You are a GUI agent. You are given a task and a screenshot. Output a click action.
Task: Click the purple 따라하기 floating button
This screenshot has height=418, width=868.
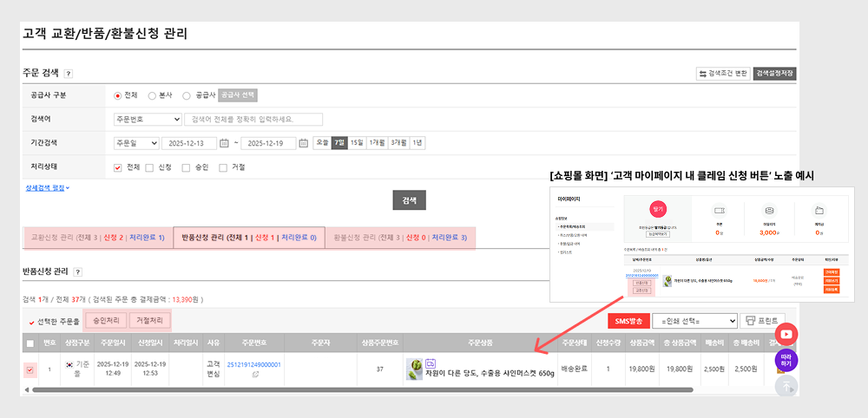(786, 360)
